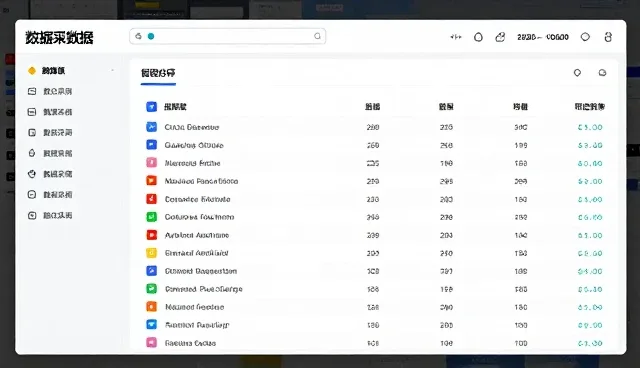
Task: Open the user profile icon at header's far right
Action: tap(608, 37)
